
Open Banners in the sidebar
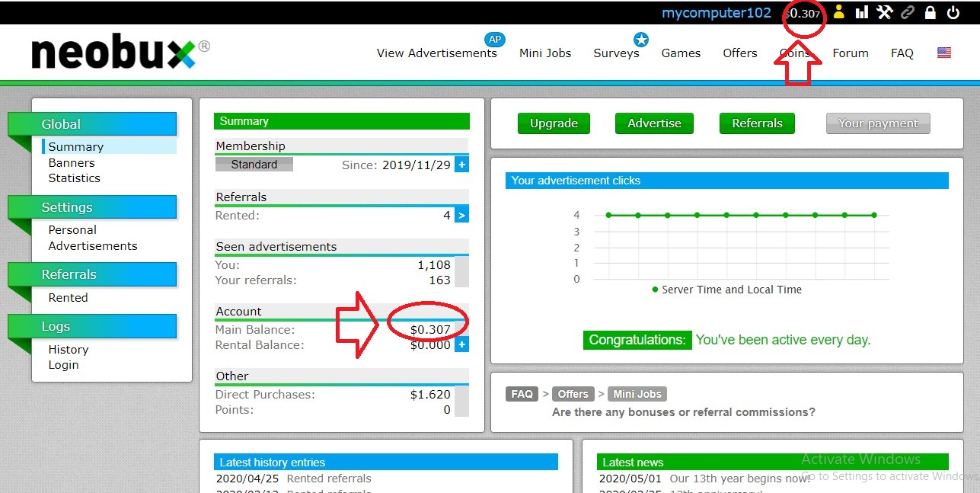coord(72,163)
